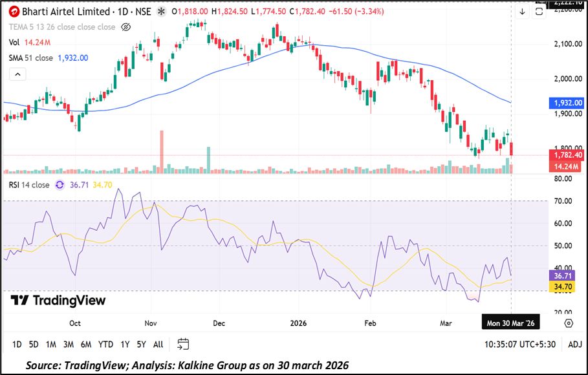Select the 5D time range

tap(34, 344)
